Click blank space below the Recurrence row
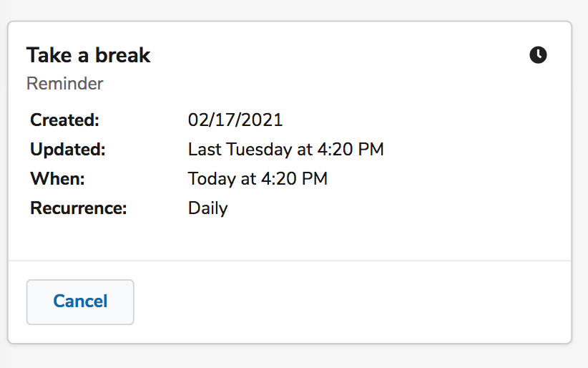This screenshot has width=588, height=368. [290, 238]
